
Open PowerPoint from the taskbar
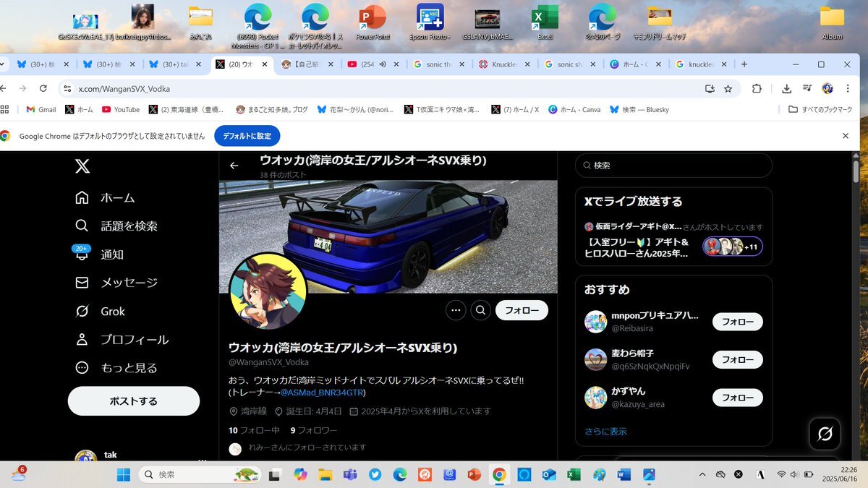(x=475, y=474)
